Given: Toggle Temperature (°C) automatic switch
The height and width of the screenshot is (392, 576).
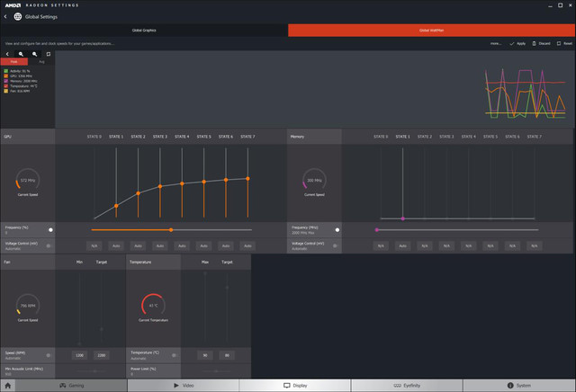Looking at the screenshot, I should pyautogui.click(x=174, y=355).
